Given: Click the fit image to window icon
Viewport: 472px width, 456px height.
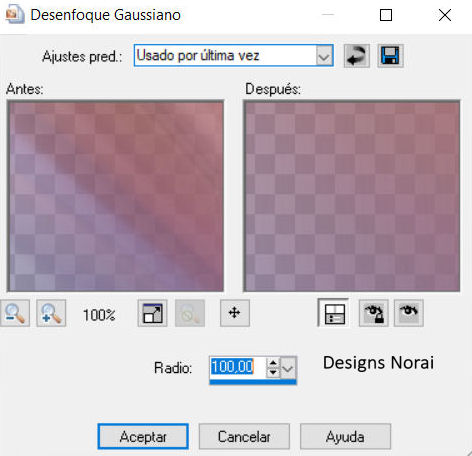Looking at the screenshot, I should click(152, 313).
